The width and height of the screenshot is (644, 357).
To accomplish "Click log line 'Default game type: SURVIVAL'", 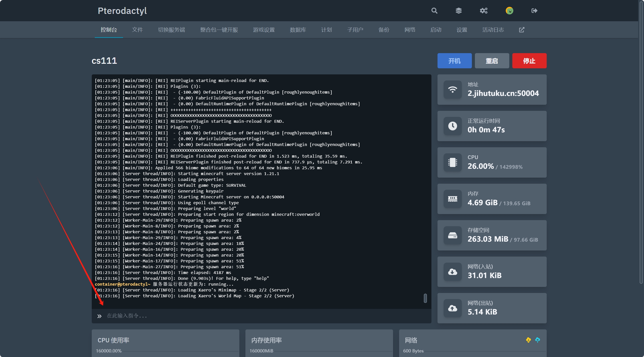I will [170, 185].
